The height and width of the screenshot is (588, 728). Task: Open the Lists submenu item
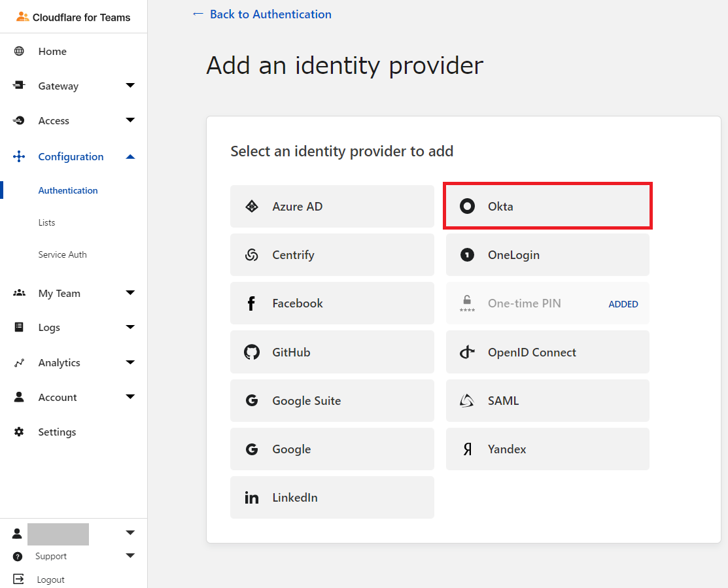click(46, 223)
